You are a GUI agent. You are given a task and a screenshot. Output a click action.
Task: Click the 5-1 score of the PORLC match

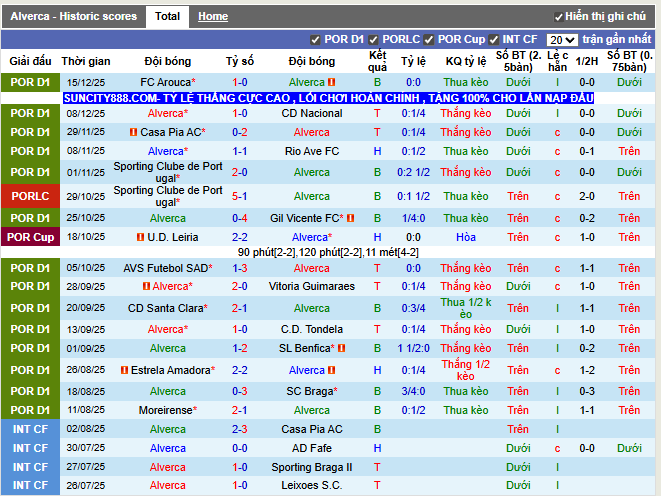click(239, 196)
